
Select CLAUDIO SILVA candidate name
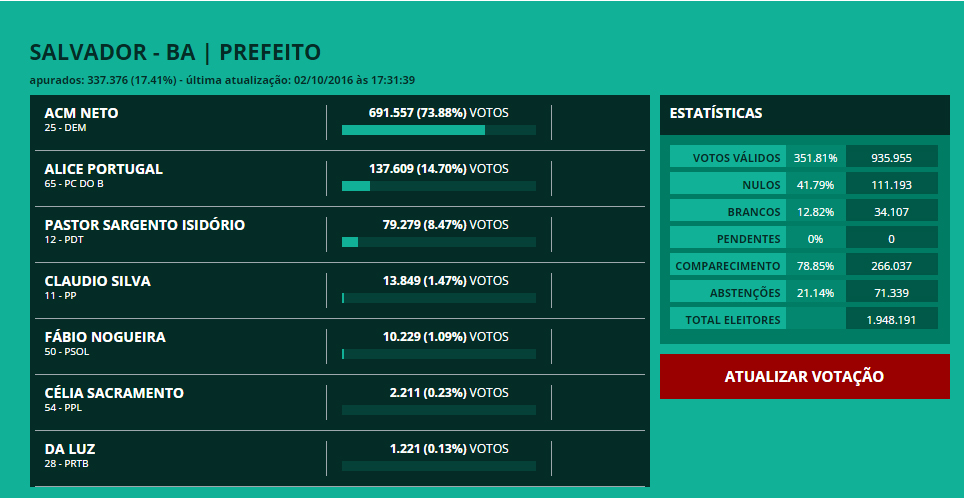[97, 281]
